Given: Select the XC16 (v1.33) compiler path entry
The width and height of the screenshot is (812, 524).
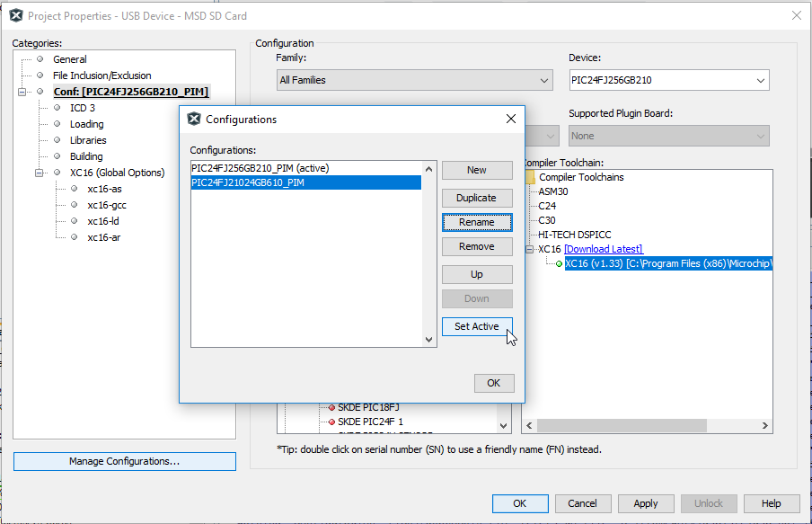Looking at the screenshot, I should pyautogui.click(x=668, y=264).
